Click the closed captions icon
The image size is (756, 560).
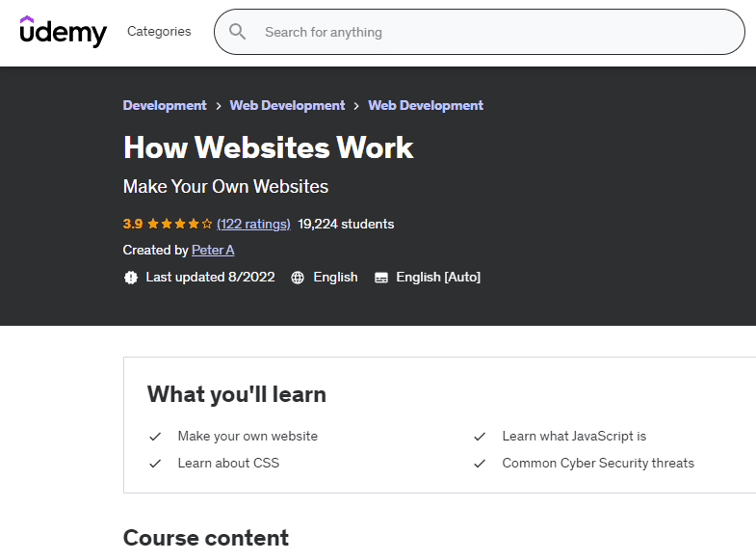click(381, 278)
